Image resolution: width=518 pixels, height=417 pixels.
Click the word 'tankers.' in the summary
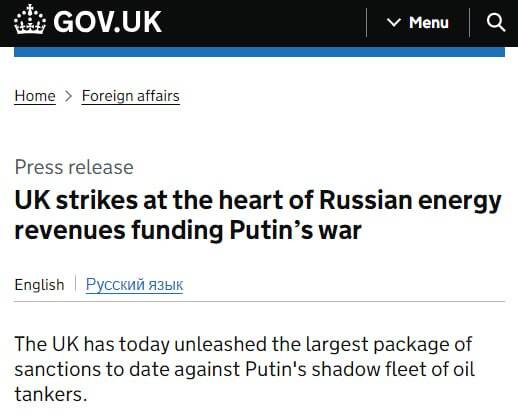tap(51, 395)
